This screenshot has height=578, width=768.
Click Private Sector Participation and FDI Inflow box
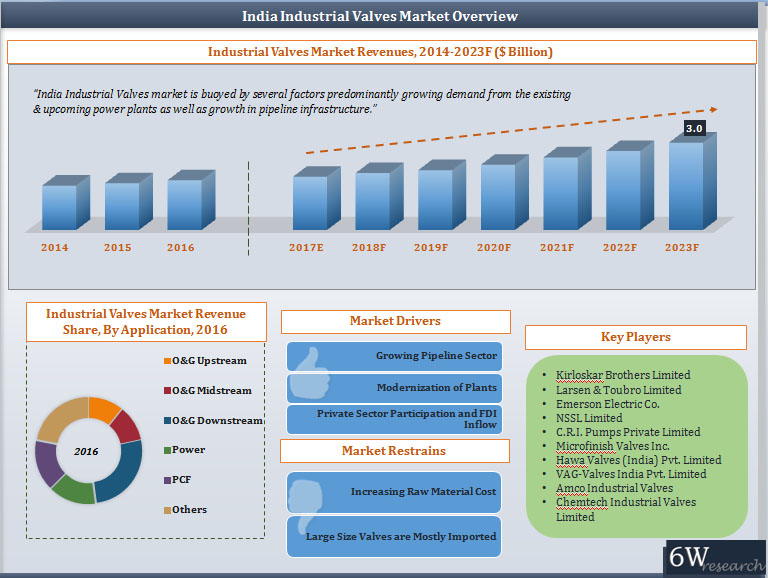point(394,419)
